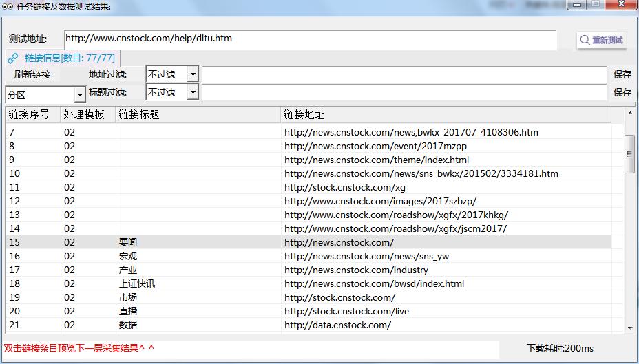Image resolution: width=639 pixels, height=364 pixels.
Task: Select the 直播 link title
Action: (128, 312)
